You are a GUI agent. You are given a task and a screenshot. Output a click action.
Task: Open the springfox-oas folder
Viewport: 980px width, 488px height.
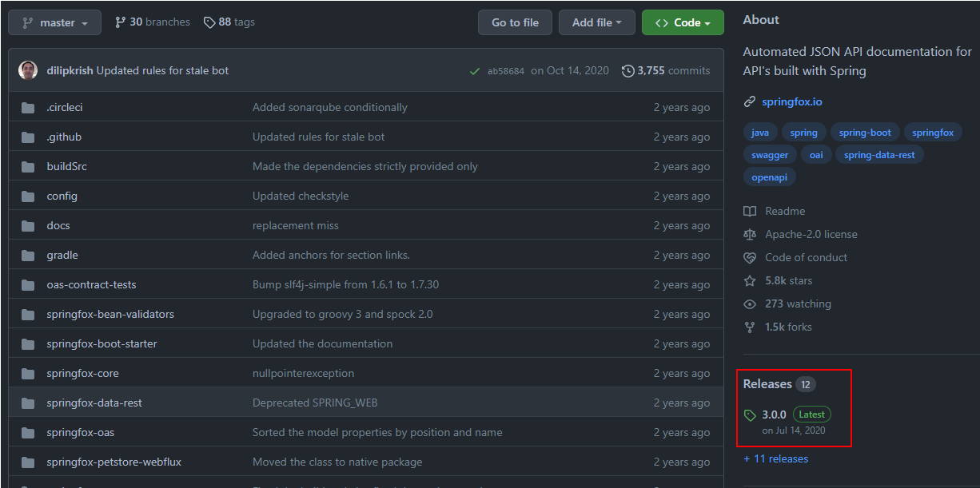point(80,432)
